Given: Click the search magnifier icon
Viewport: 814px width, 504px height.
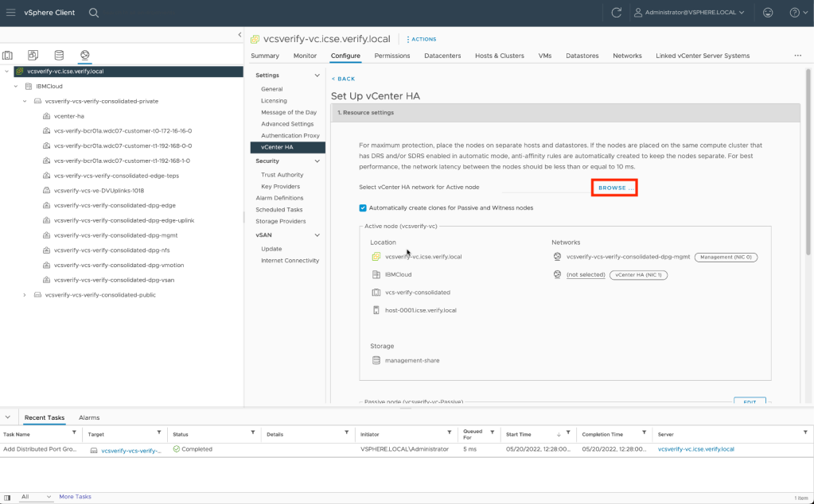Looking at the screenshot, I should click(x=94, y=13).
